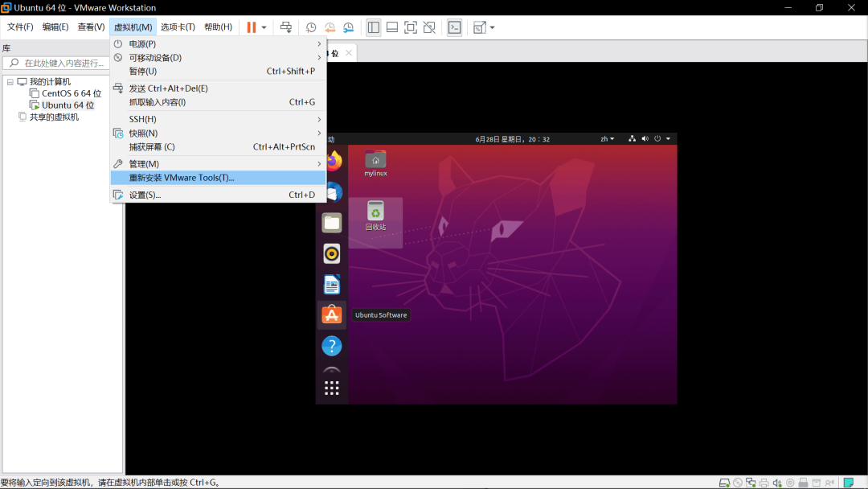Screen dimensions: 868x489
Task: Select CentOS 6 64 位 in the library
Action: point(72,93)
